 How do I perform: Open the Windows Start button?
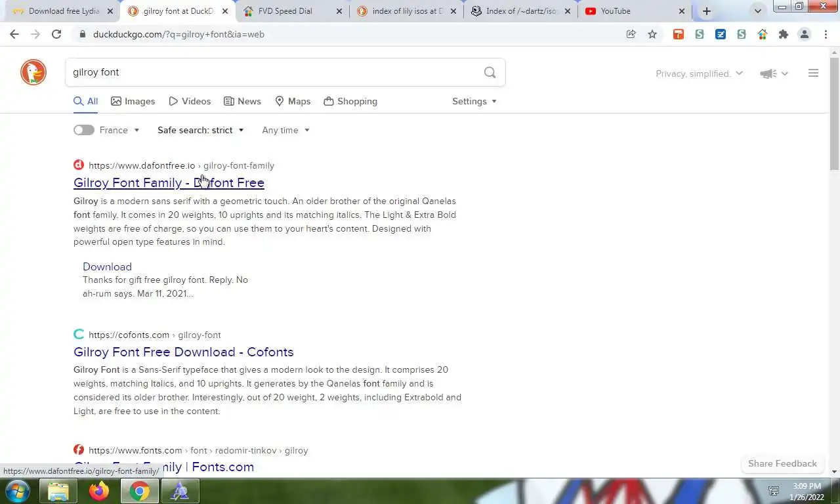pyautogui.click(x=18, y=491)
